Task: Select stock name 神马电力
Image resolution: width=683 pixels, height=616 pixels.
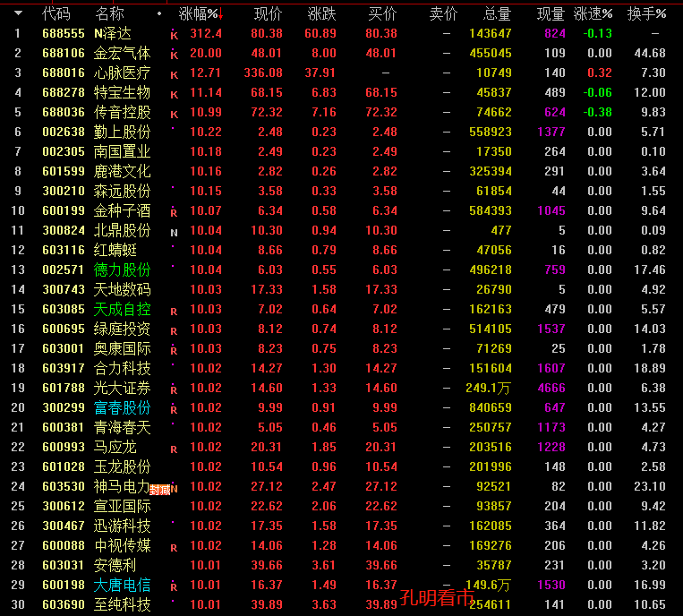Action: click(122, 486)
